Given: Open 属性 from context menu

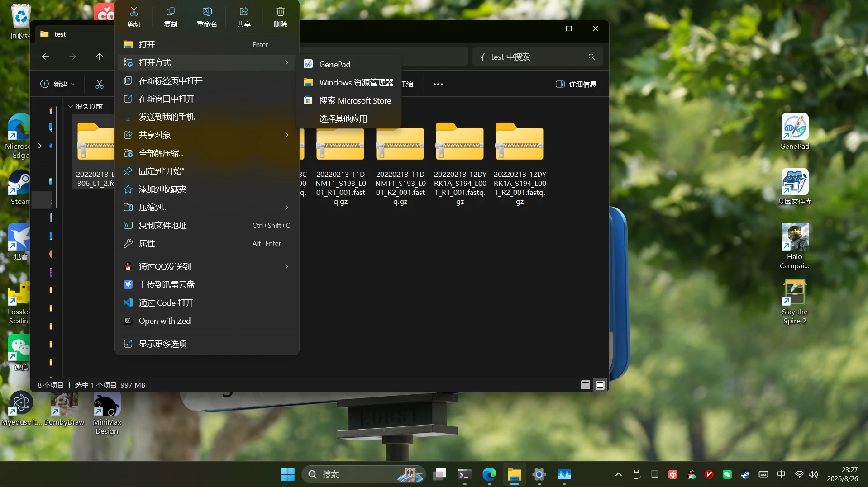Looking at the screenshot, I should tap(207, 243).
